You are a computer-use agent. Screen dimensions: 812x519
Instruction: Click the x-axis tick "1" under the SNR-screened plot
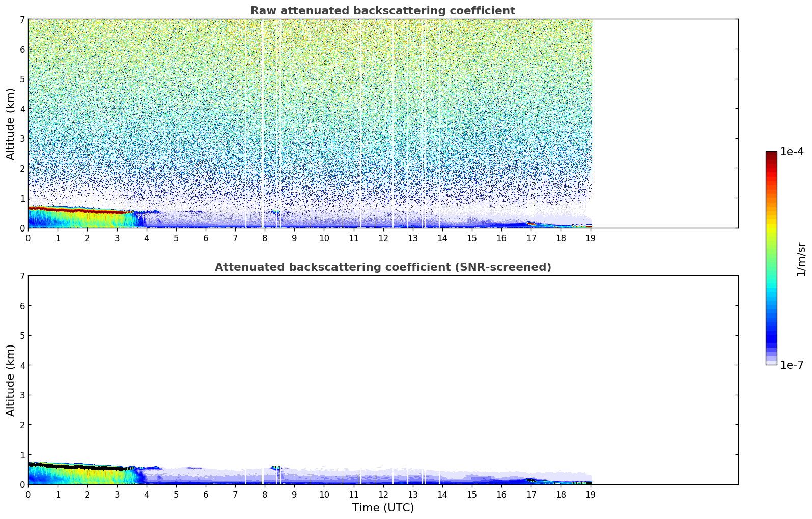pos(58,494)
